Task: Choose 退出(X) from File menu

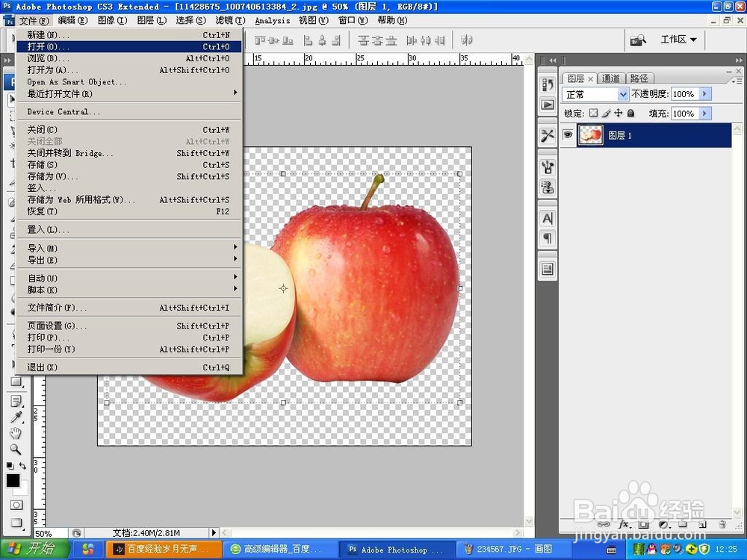Action: (129, 367)
